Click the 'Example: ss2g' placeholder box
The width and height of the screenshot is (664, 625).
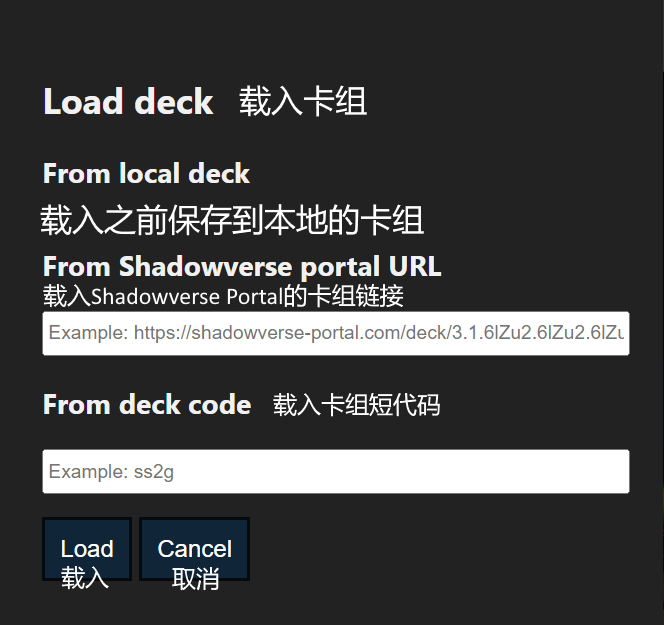[335, 471]
